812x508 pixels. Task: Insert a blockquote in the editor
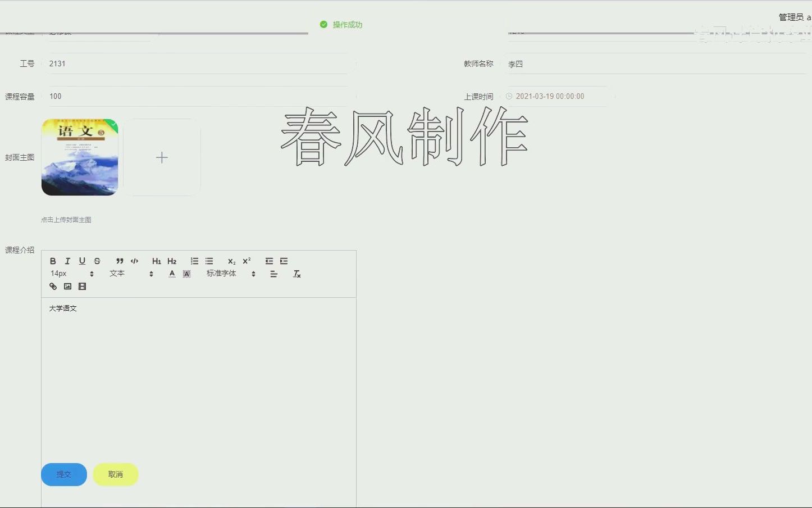[x=120, y=261]
